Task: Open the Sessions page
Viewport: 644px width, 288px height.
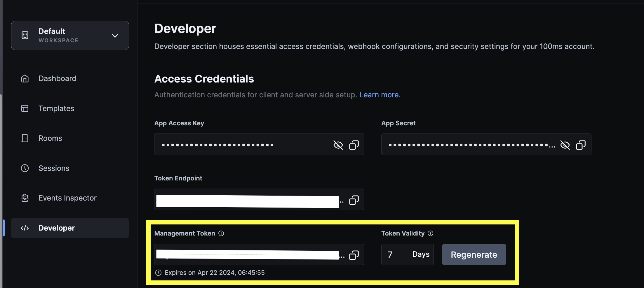Action: (x=54, y=168)
